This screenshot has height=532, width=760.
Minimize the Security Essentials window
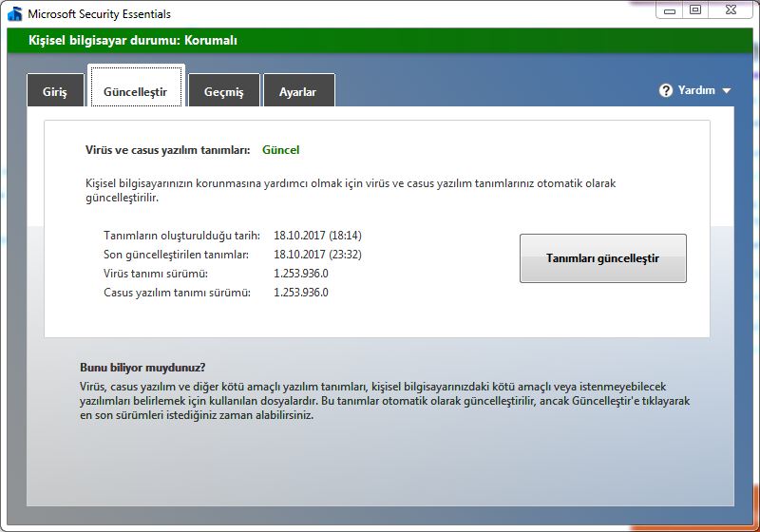pos(670,10)
